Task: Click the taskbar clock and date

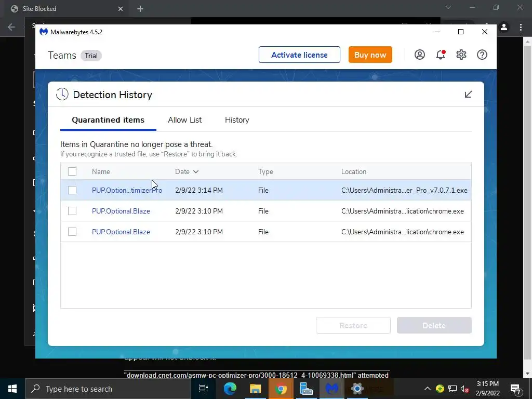Action: coord(487,389)
